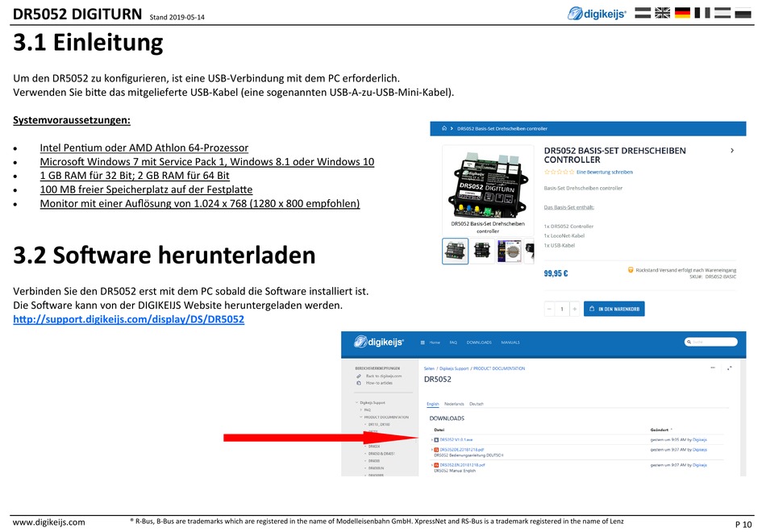Screen dimensions: 766x532
Task: Open Home in the support site navigation
Action: tap(435, 343)
